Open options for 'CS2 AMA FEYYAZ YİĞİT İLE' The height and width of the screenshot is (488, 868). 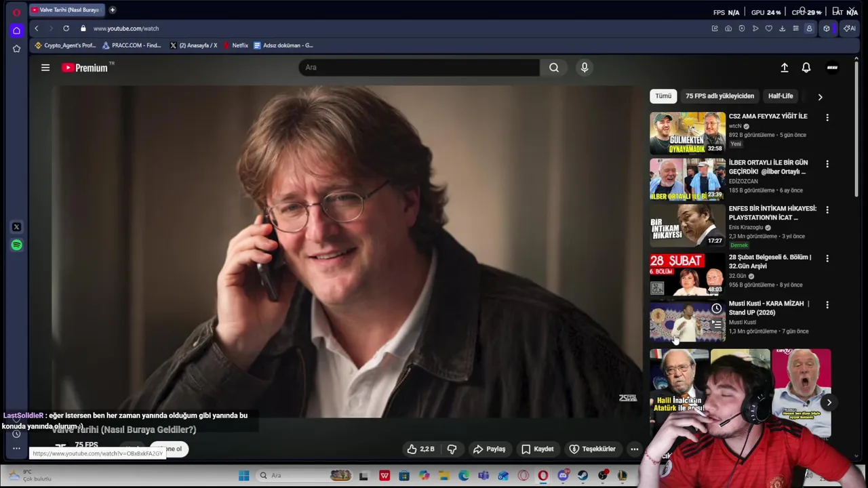pos(827,117)
